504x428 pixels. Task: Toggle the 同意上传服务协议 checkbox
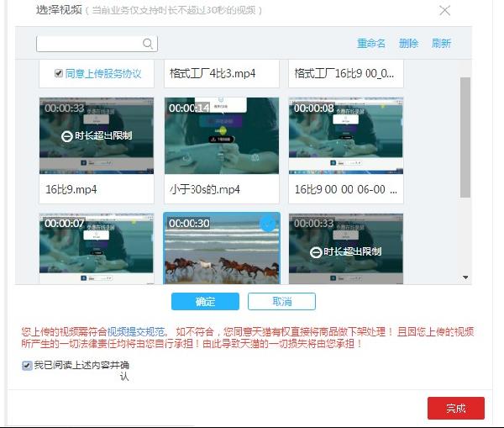[59, 73]
